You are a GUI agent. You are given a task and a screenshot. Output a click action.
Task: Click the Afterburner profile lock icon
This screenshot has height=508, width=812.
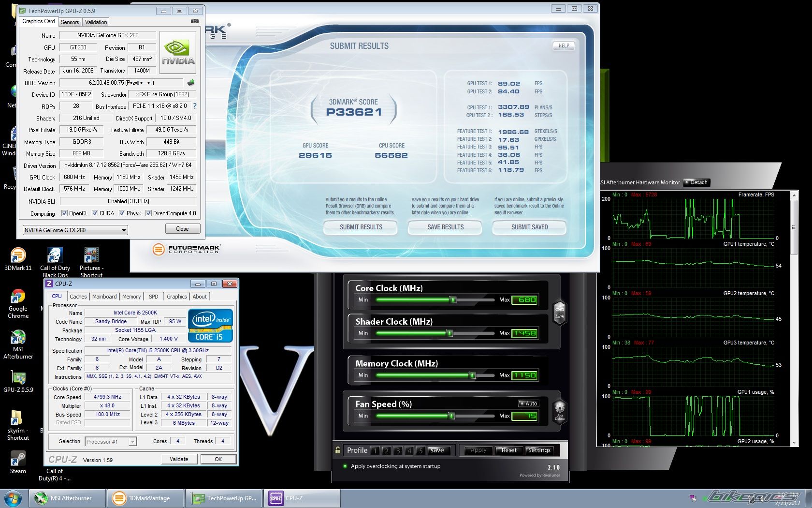(x=338, y=450)
